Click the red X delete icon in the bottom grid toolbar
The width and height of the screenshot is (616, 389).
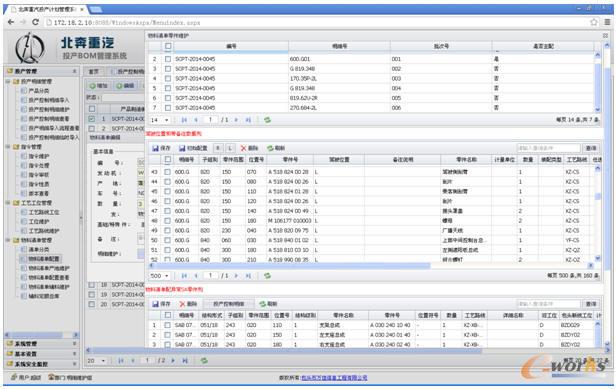tap(182, 304)
